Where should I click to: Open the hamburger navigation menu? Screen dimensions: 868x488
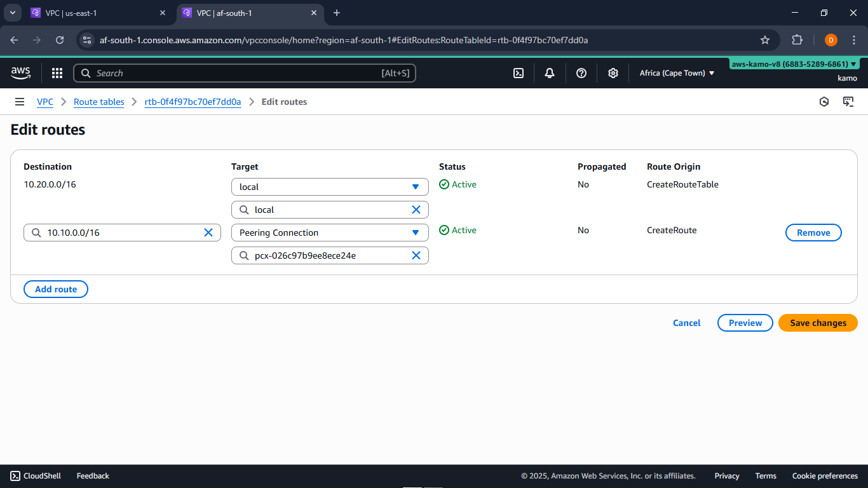point(20,102)
